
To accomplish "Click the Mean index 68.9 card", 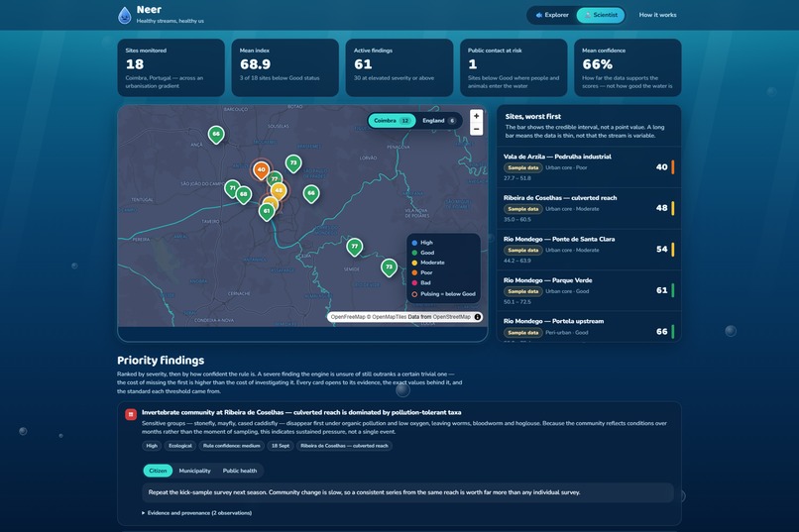I will coord(285,67).
